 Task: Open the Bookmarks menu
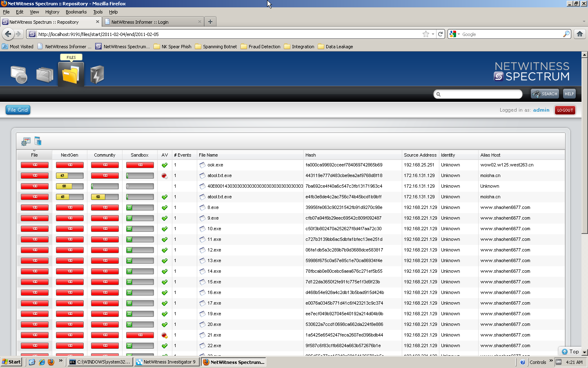click(x=76, y=12)
